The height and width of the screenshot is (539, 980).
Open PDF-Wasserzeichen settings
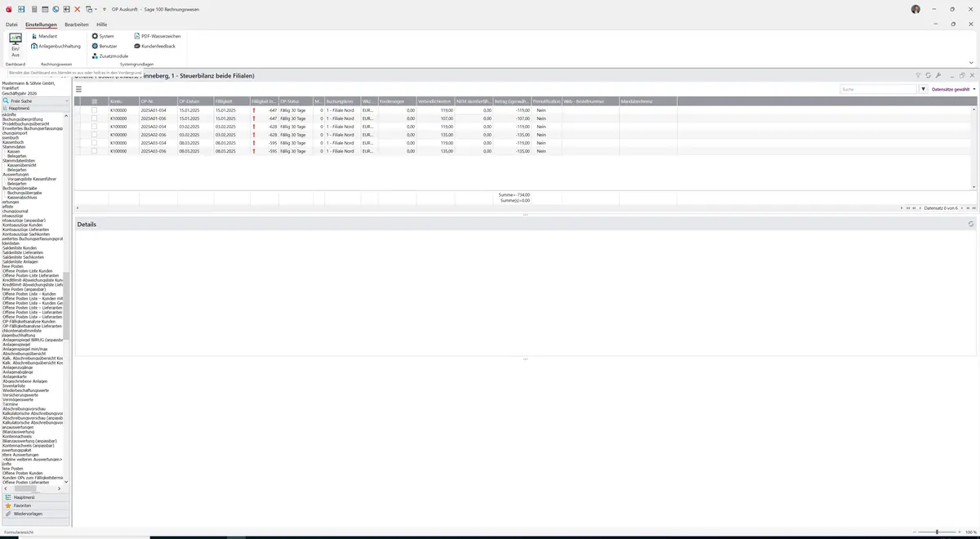tap(157, 36)
